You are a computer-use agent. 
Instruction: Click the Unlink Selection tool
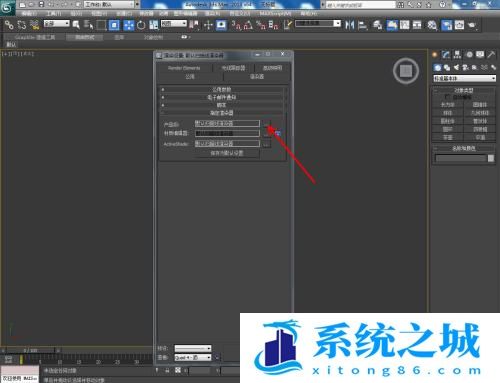click(22, 25)
